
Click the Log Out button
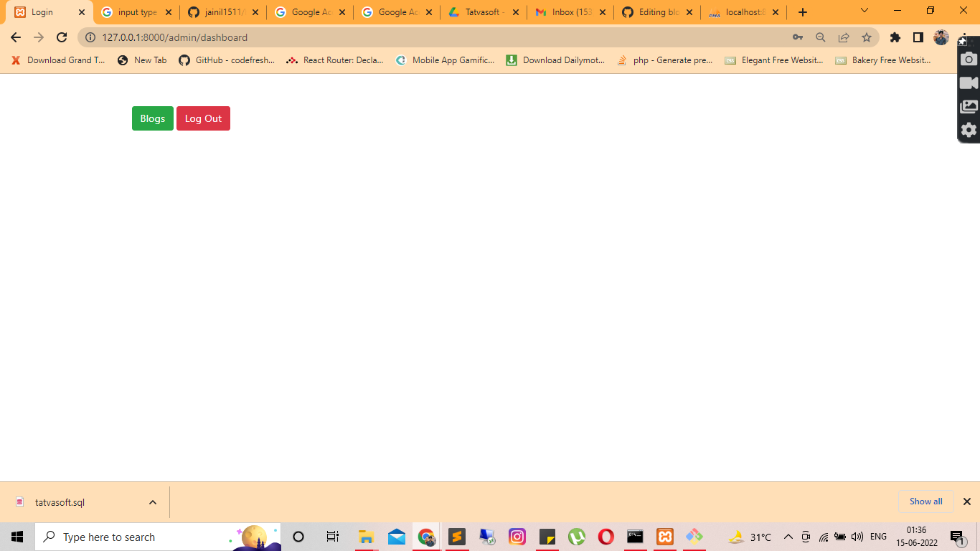coord(203,118)
